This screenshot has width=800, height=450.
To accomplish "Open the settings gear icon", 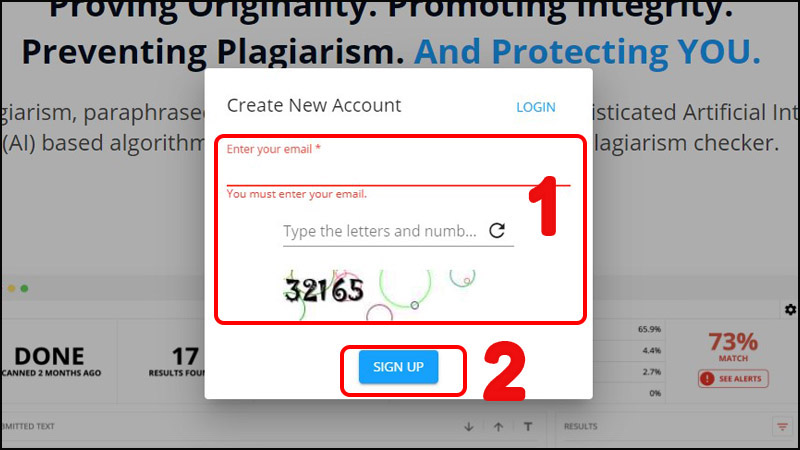I will point(790,309).
